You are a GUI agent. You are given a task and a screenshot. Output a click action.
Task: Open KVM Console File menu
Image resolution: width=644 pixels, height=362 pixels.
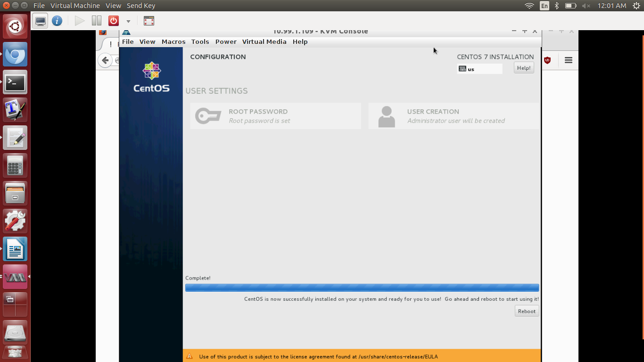pyautogui.click(x=128, y=41)
